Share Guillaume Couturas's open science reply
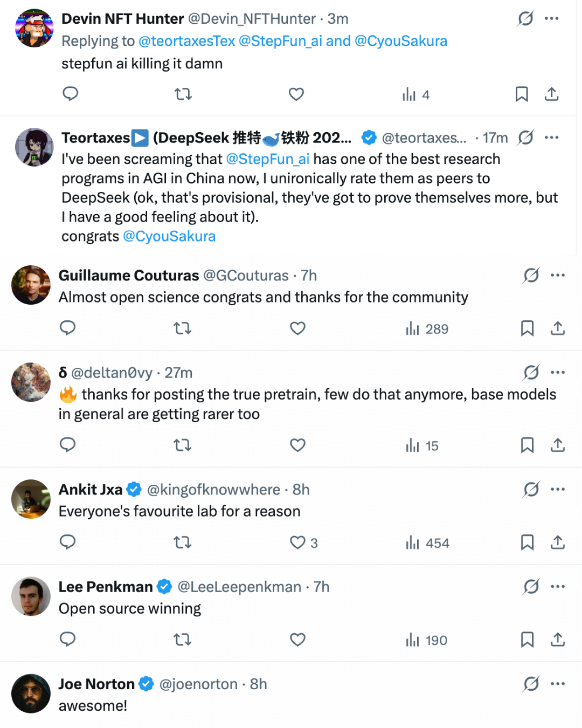This screenshot has height=728, width=582. pos(558,328)
